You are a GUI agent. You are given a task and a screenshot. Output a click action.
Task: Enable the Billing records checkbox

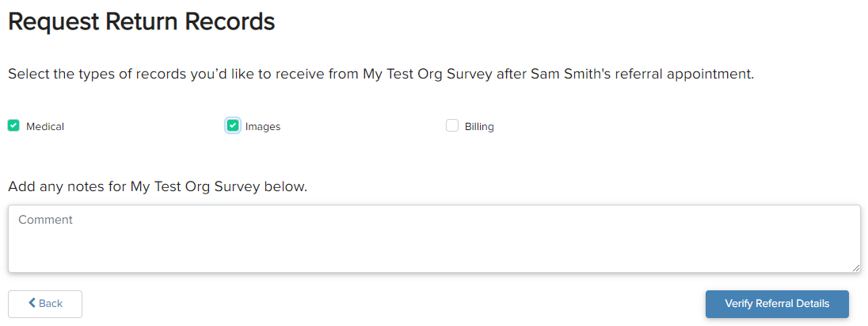point(452,126)
